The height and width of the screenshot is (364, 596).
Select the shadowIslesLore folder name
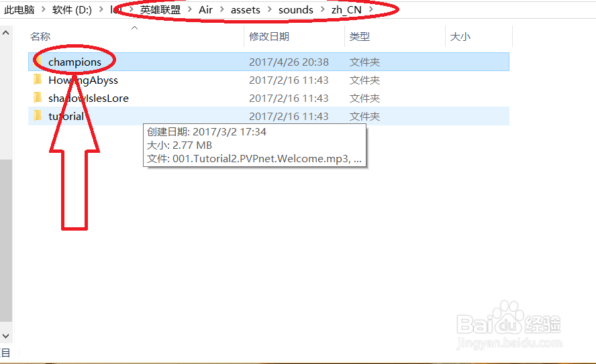(89, 99)
